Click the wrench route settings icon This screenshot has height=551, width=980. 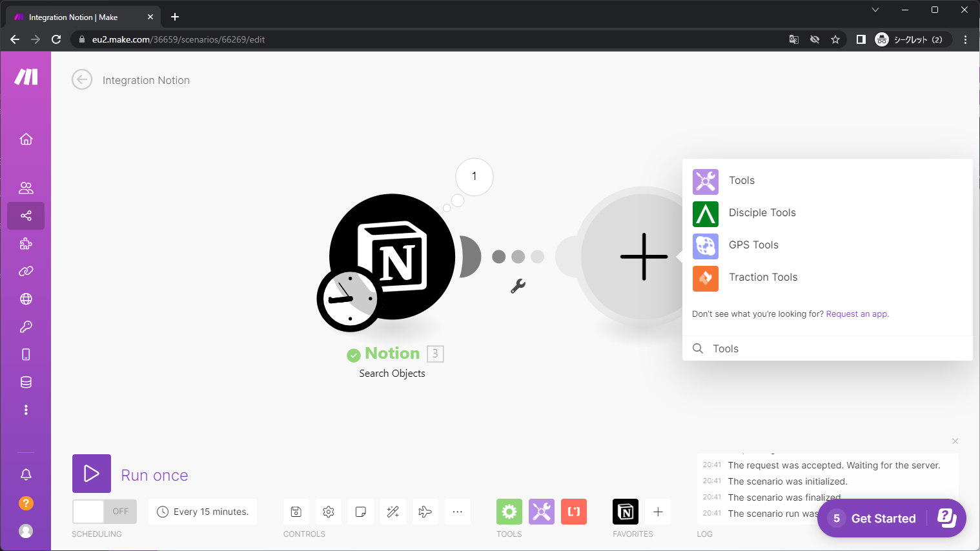(x=518, y=286)
